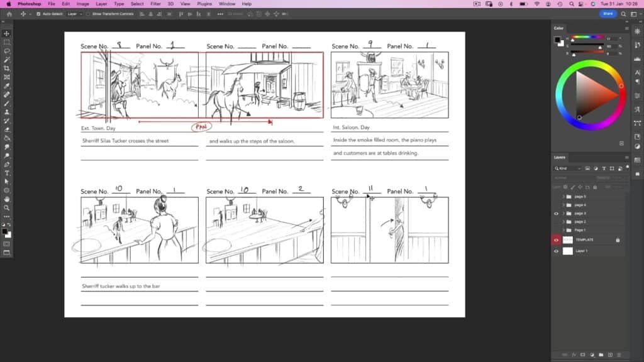Select the Move tool in the toolbox
644x362 pixels.
coord(6,34)
